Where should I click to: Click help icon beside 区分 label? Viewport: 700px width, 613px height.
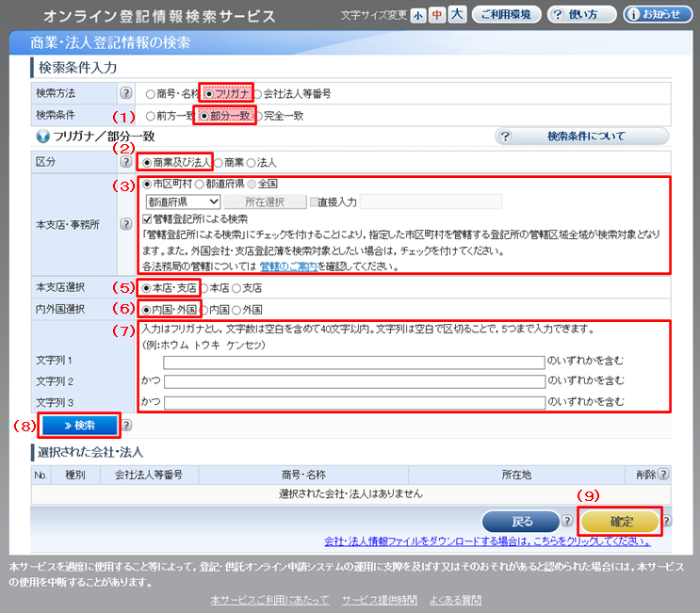125,162
